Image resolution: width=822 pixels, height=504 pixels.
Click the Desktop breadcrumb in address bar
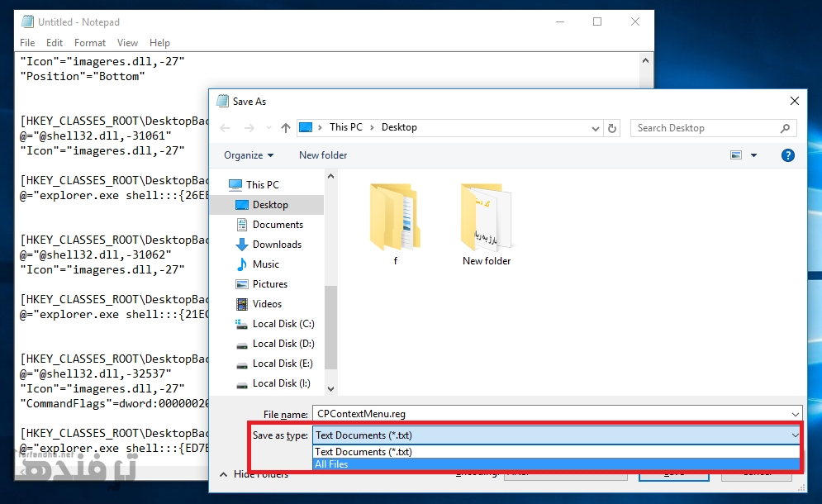point(399,127)
